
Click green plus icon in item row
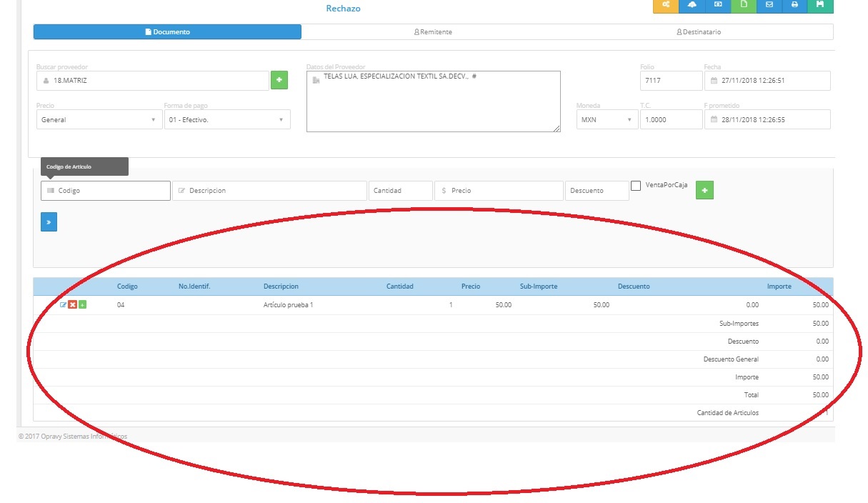[82, 305]
